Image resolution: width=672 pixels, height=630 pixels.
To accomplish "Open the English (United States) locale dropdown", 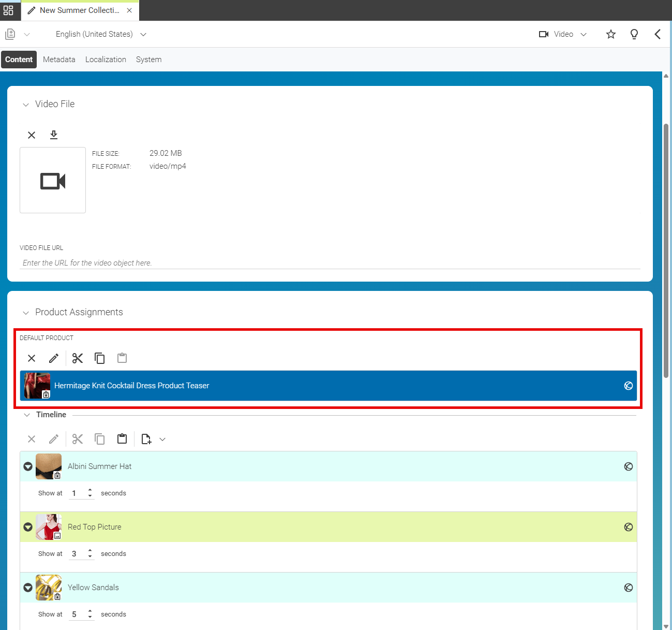I will (x=101, y=34).
